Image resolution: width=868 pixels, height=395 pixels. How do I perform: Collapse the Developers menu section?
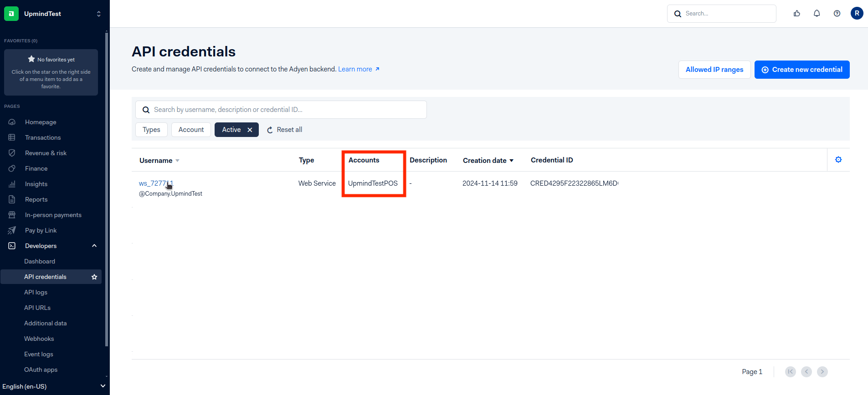click(94, 246)
